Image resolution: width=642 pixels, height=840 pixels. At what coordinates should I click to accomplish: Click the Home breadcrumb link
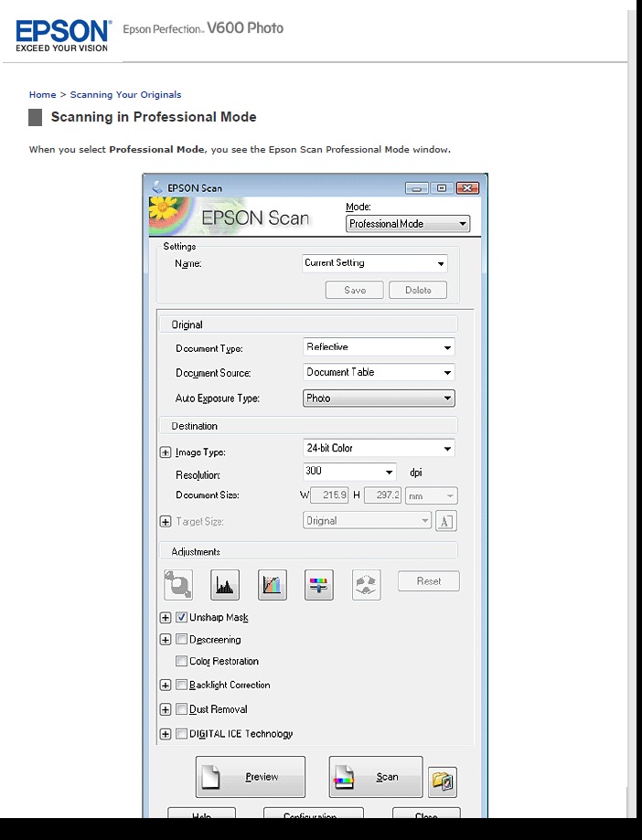[42, 95]
